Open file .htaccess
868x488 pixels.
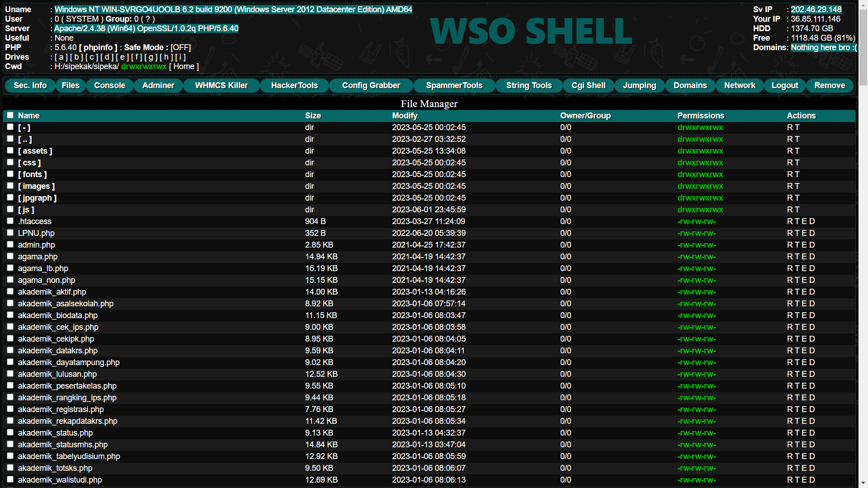coord(35,221)
